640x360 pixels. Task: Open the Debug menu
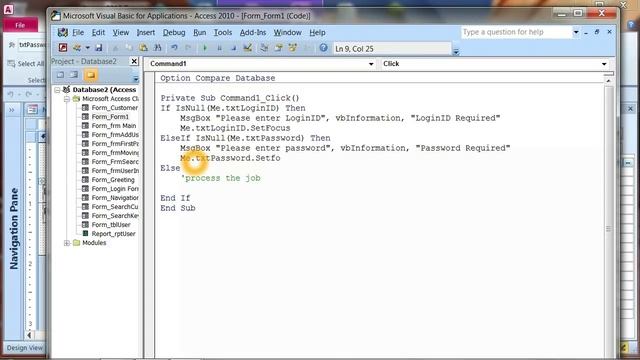(174, 32)
